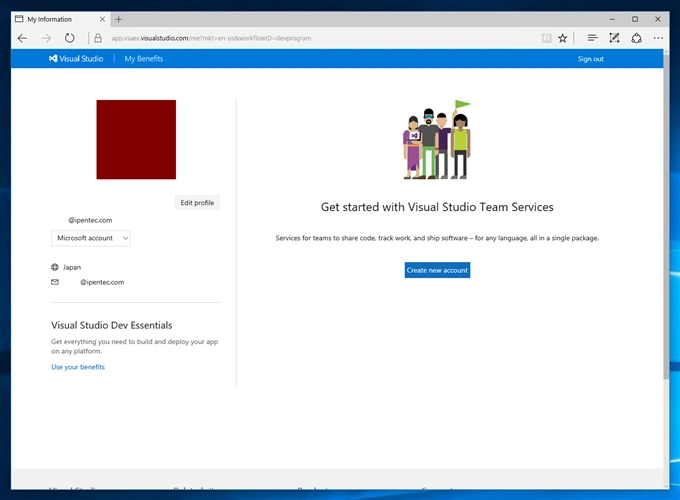
Task: Close the My Information tab
Action: pyautogui.click(x=102, y=19)
